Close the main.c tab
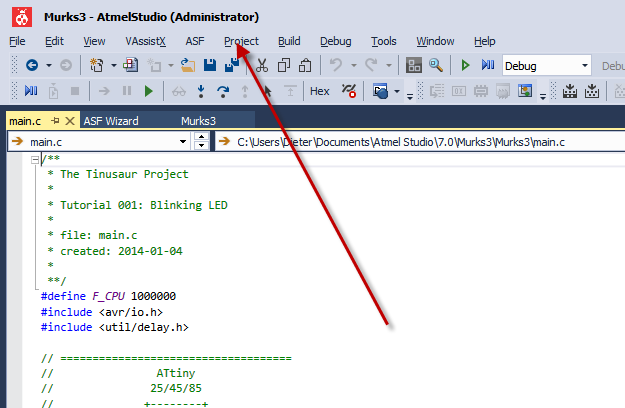625x408 pixels. (x=70, y=121)
